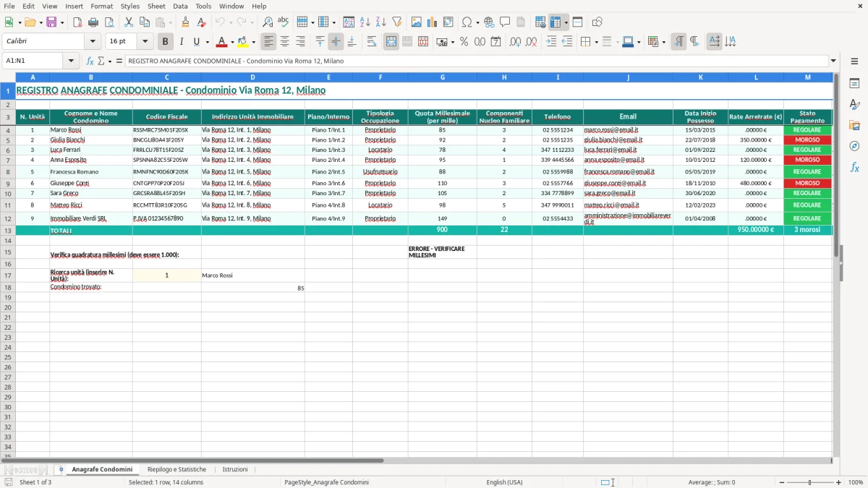
Task: Open the Special Character omega icon
Action: (467, 22)
